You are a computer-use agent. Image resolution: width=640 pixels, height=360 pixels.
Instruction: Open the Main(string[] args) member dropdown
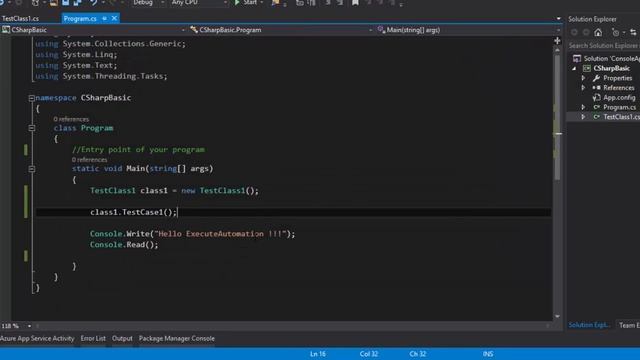tap(468, 30)
